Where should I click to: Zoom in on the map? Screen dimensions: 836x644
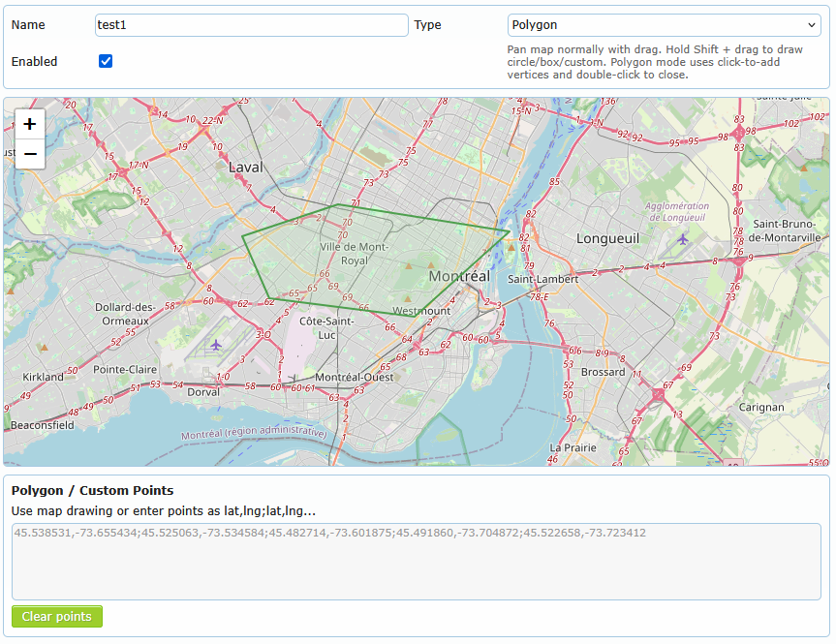30,124
